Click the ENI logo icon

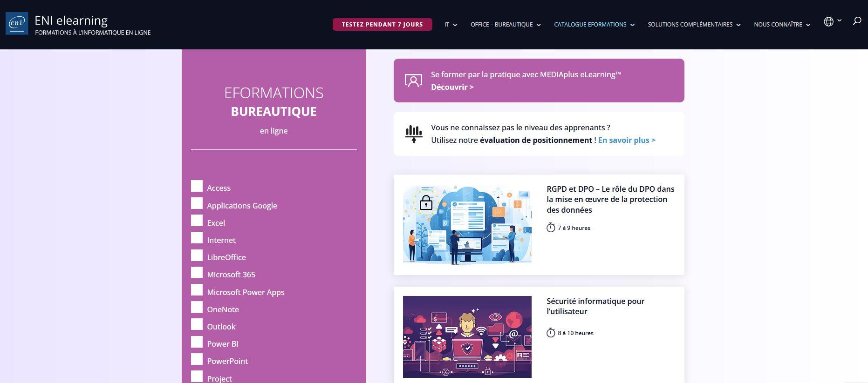click(17, 23)
